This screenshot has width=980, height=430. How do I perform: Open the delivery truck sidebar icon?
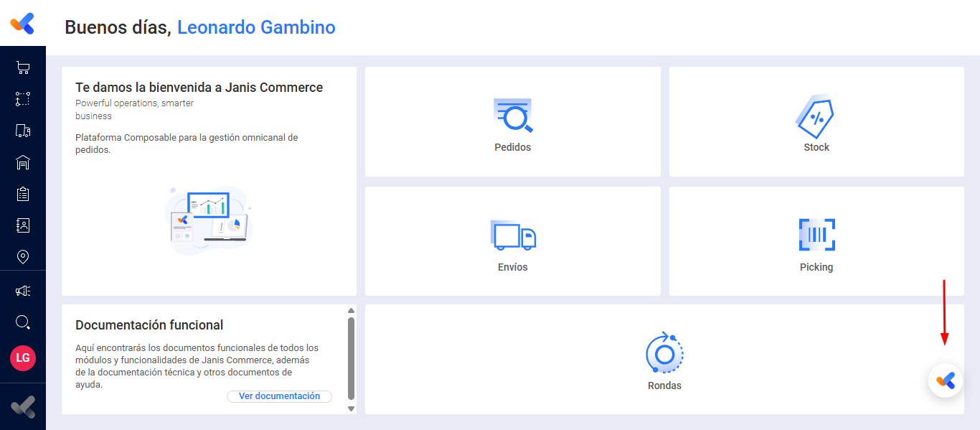[23, 131]
